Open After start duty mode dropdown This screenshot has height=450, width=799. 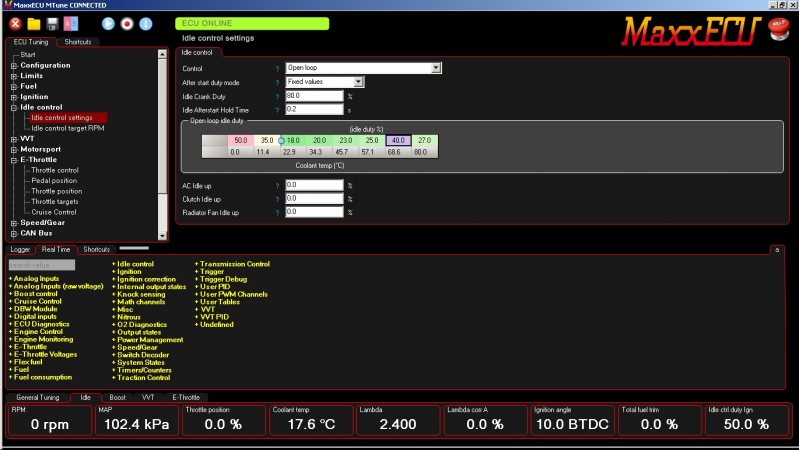325,82
